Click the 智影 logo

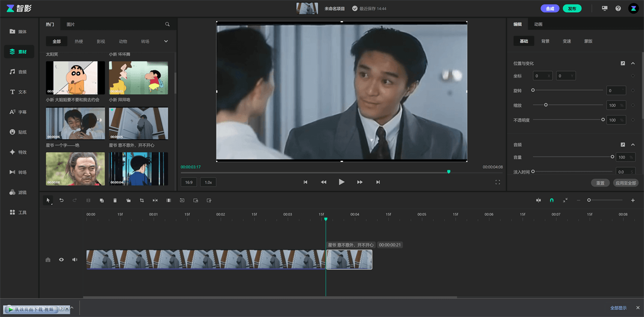[x=19, y=9]
